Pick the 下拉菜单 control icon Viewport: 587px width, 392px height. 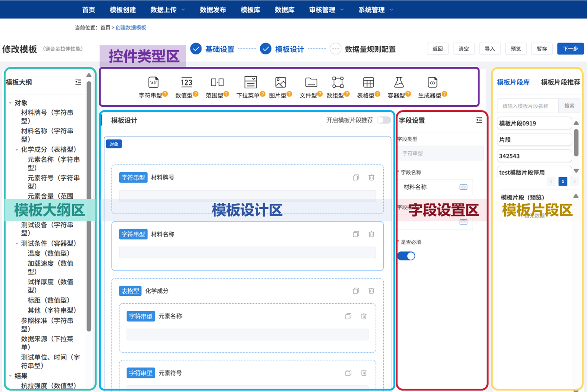tap(250, 82)
